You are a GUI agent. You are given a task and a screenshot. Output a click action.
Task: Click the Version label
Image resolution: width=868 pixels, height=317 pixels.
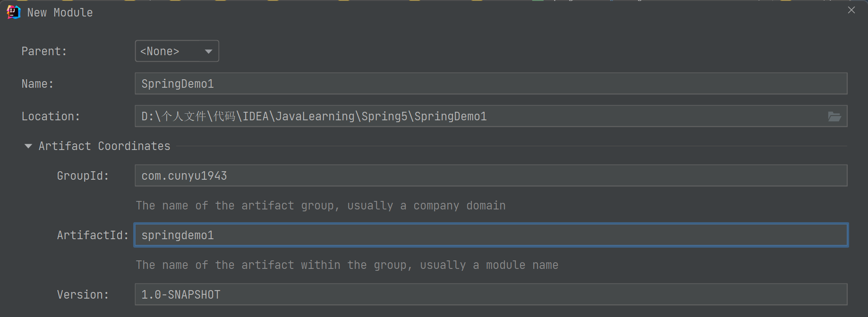(83, 295)
